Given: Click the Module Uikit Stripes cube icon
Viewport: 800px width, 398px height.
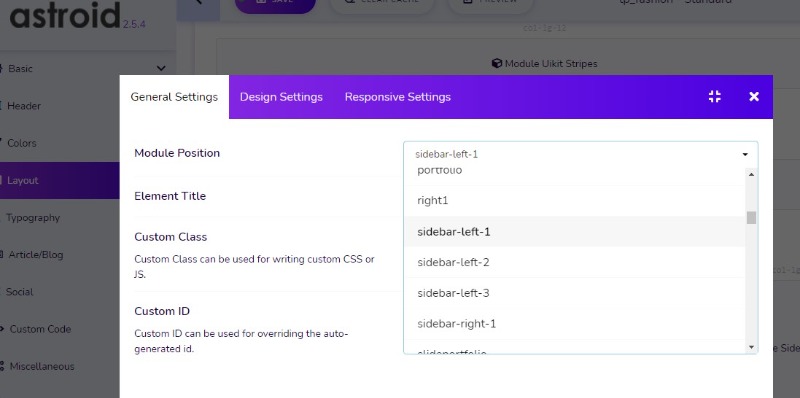Looking at the screenshot, I should (496, 63).
